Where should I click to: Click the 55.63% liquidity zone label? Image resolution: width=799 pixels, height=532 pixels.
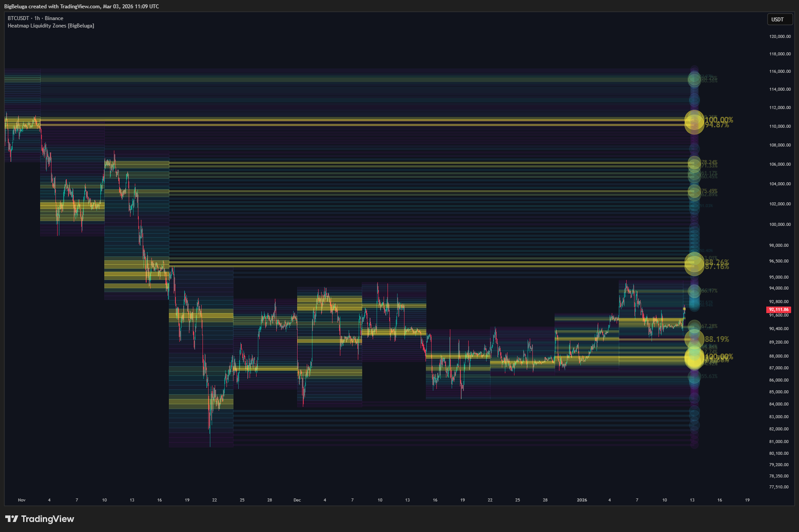click(709, 376)
